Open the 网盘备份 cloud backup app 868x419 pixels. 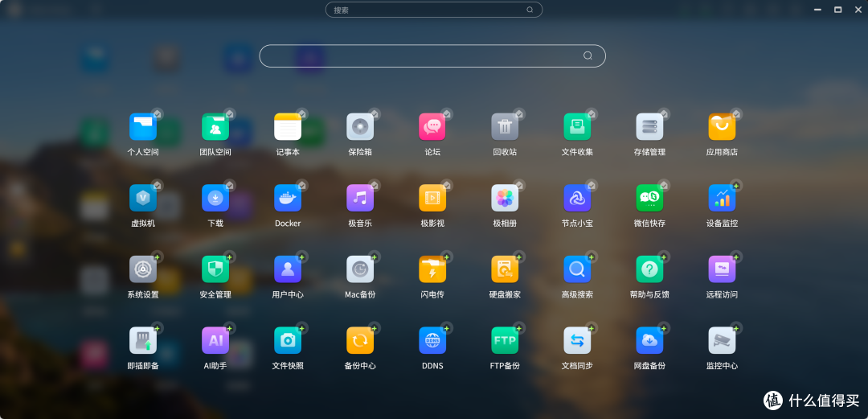coord(650,340)
